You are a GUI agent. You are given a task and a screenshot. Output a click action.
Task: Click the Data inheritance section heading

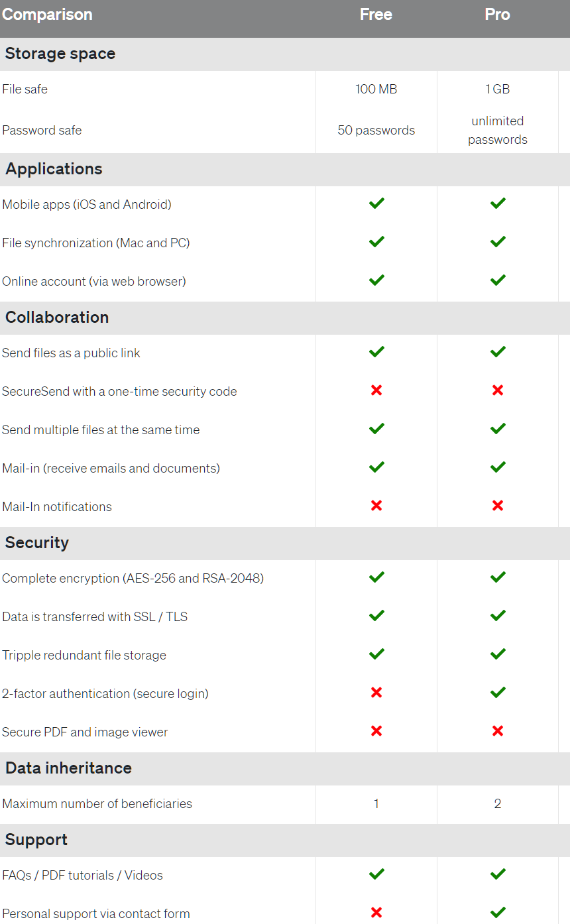(x=68, y=768)
